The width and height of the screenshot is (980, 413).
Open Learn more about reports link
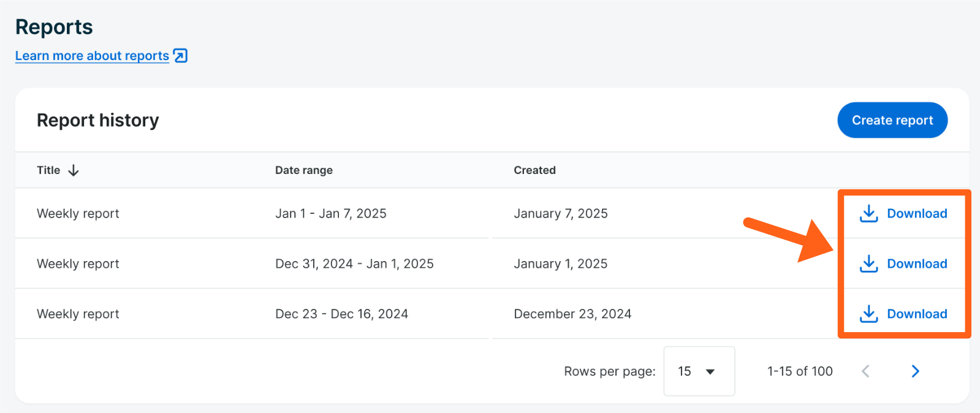[x=92, y=56]
